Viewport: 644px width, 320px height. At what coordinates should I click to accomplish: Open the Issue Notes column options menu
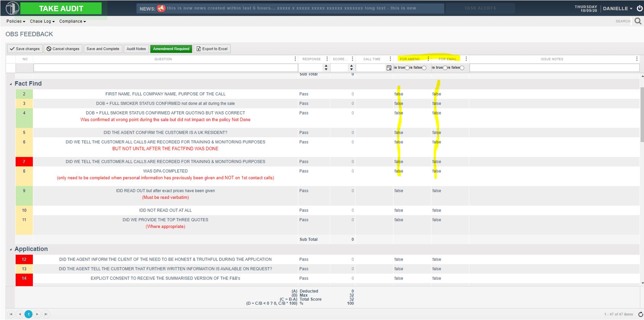(636, 59)
